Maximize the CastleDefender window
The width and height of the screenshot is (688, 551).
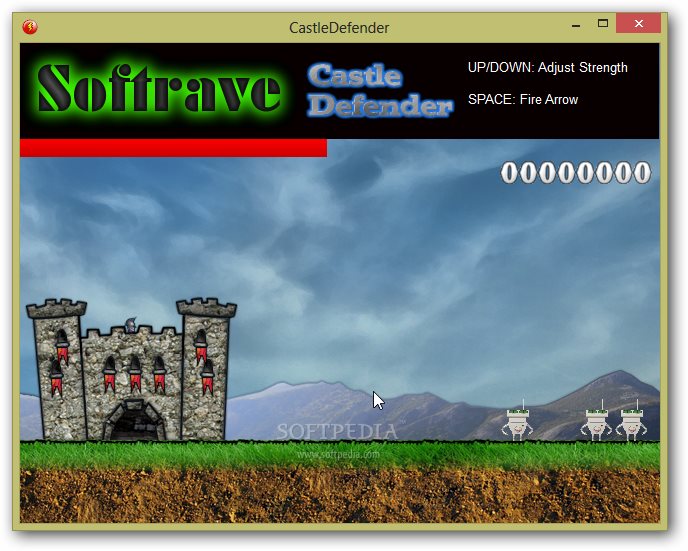pyautogui.click(x=603, y=24)
